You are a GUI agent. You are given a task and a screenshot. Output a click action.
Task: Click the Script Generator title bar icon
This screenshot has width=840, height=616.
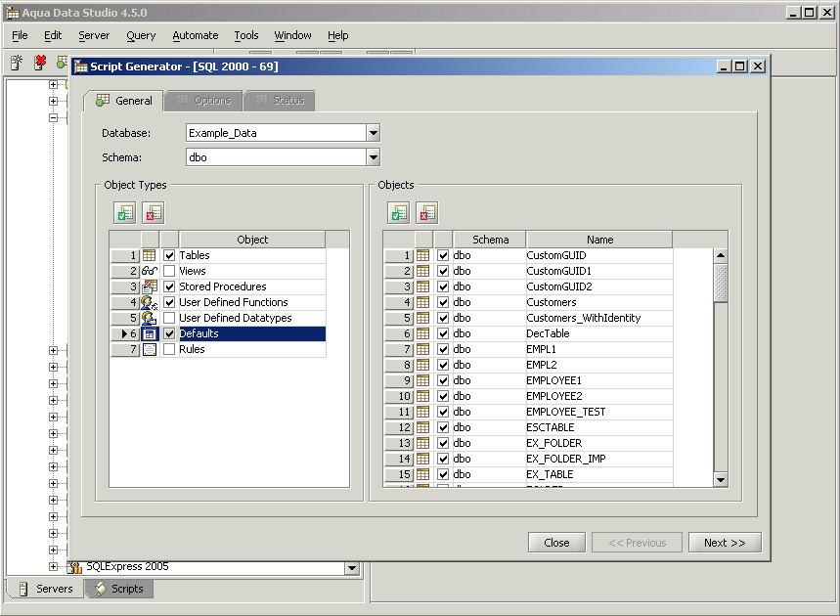(x=81, y=66)
